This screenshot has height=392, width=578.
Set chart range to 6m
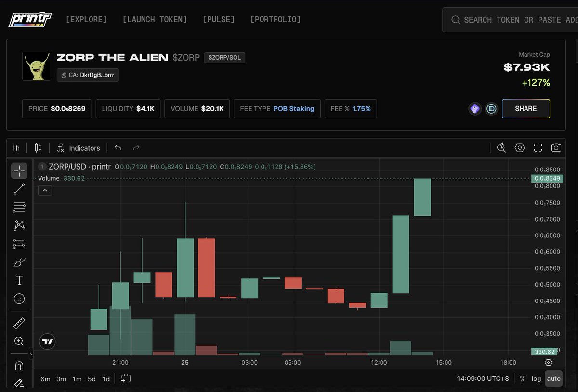(45, 379)
